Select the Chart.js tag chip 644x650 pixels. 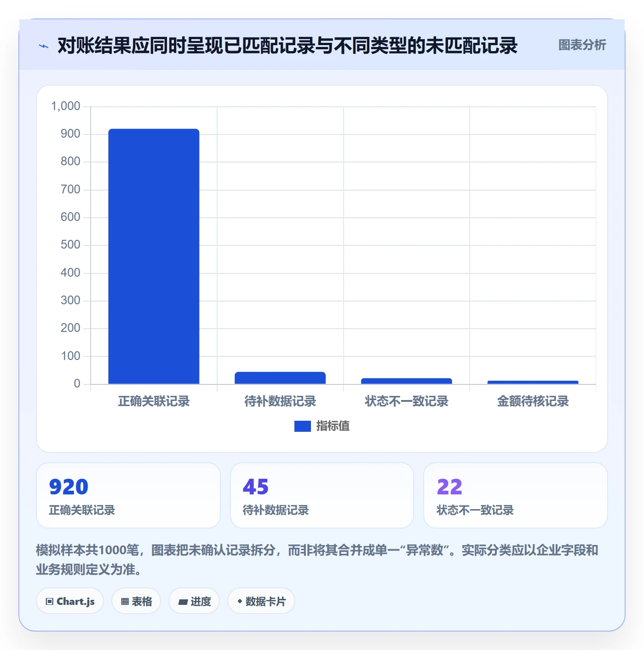[x=70, y=601]
